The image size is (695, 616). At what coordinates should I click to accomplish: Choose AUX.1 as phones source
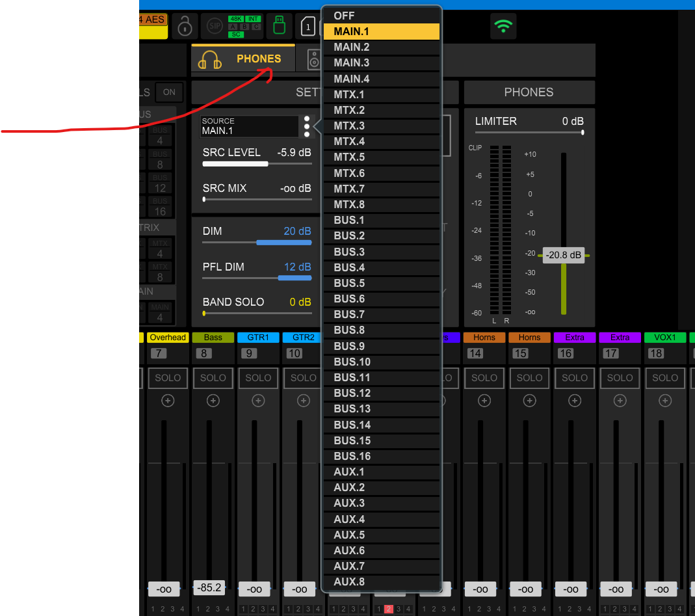(x=382, y=472)
